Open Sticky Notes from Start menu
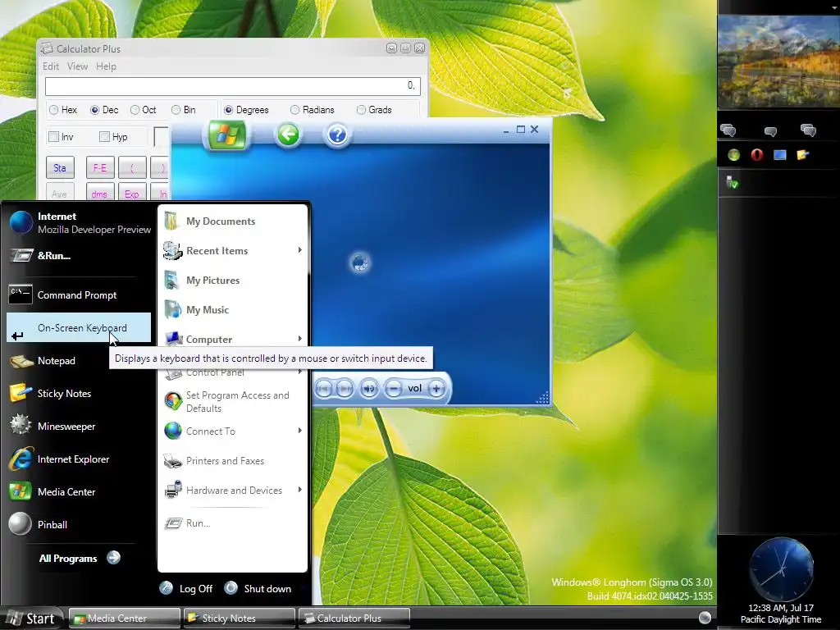 [80, 393]
